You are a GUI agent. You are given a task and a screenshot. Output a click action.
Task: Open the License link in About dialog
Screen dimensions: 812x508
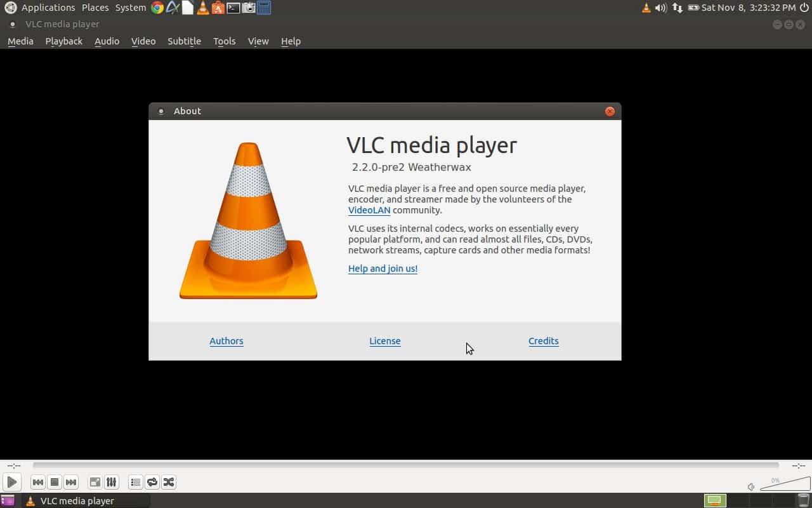[385, 341]
